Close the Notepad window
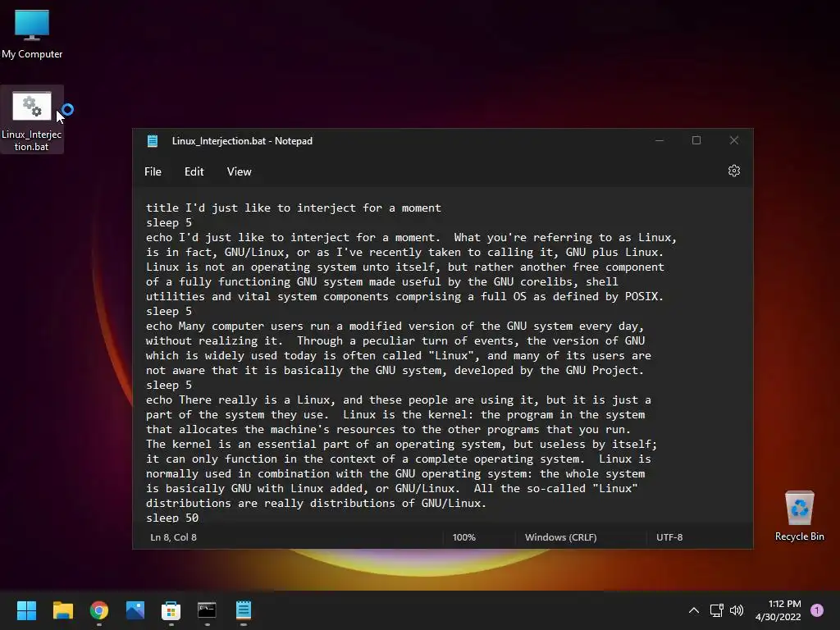Viewport: 840px width, 630px height. click(x=734, y=140)
